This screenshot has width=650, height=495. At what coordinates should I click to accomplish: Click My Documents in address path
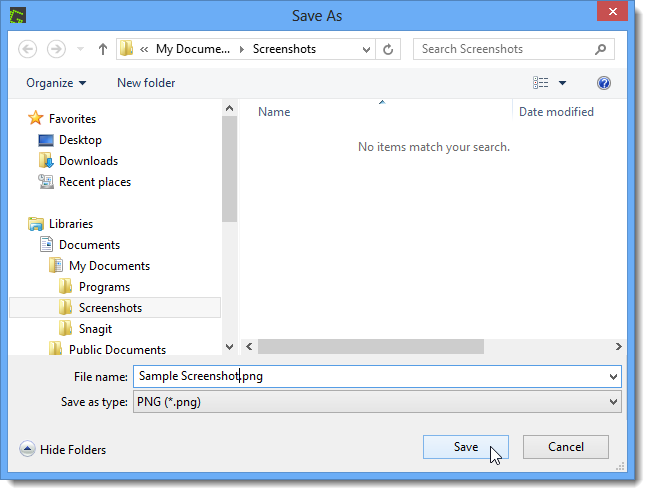192,49
